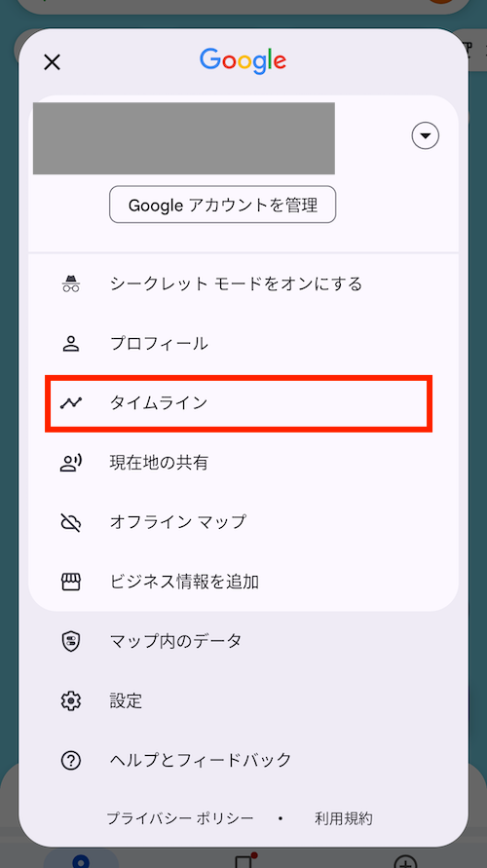Open the 利用規約 link
Viewport: 487px width, 868px height.
point(344,818)
